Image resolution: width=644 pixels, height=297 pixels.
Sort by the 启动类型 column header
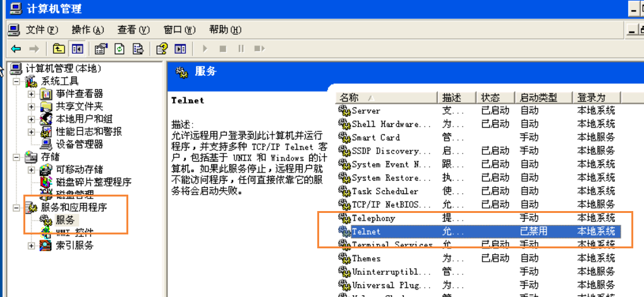pos(544,98)
